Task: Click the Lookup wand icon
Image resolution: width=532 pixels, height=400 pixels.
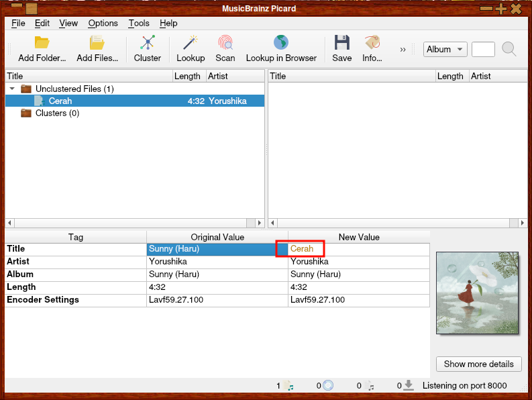Action: (x=191, y=44)
